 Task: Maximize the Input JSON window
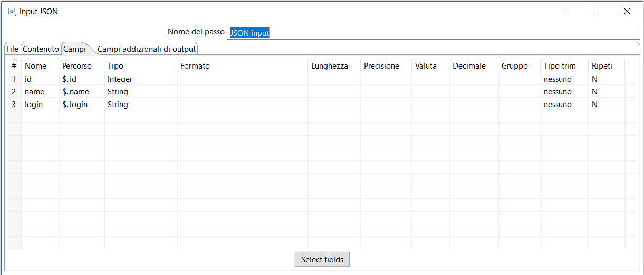click(596, 11)
